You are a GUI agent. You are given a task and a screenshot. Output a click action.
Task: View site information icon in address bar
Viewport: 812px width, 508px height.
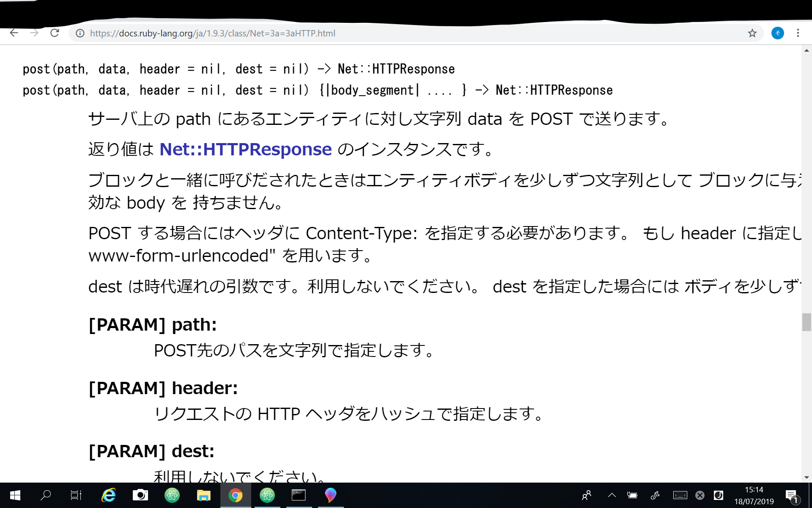click(80, 33)
